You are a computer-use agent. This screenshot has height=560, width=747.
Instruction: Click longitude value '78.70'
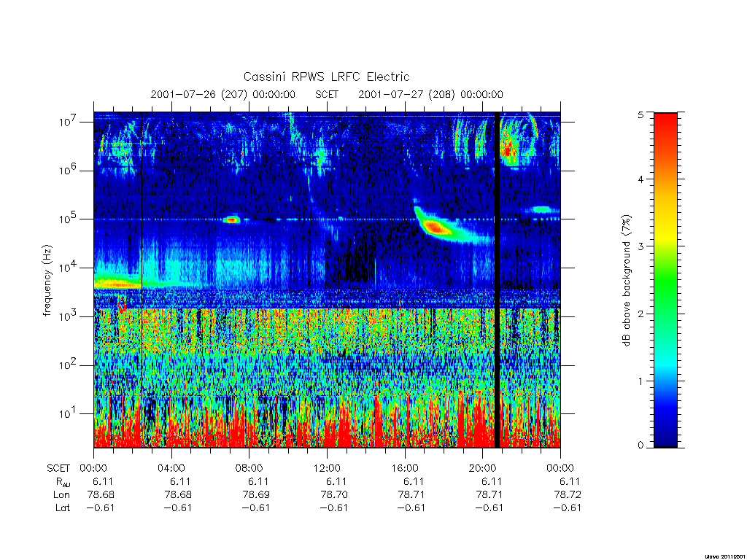click(334, 495)
